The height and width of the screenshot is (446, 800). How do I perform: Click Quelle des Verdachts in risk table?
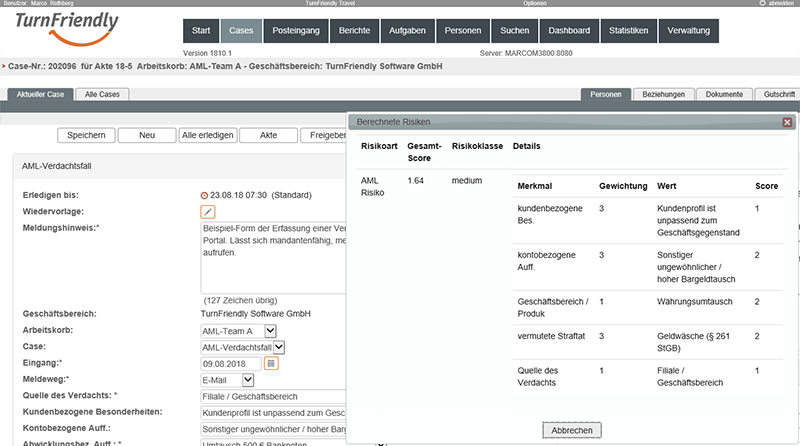click(538, 377)
